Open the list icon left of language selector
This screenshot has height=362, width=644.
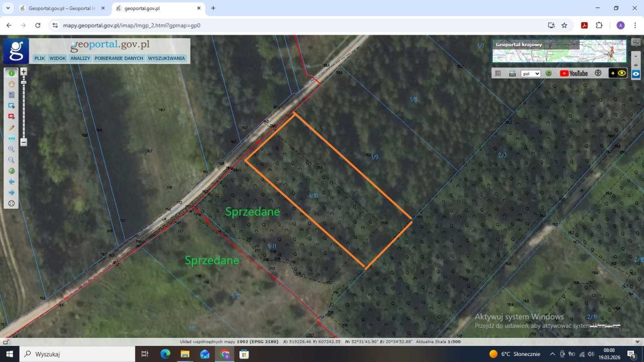498,73
